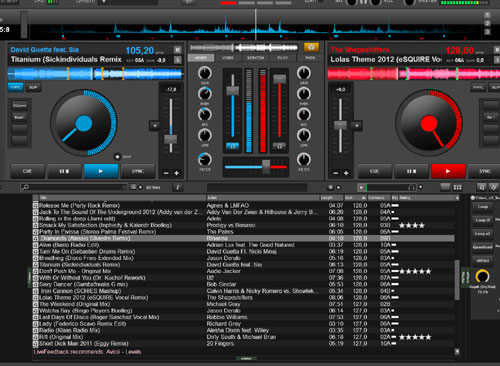Click left deck pitch minus button
Viewport: 500px width, 366px height.
point(166,173)
